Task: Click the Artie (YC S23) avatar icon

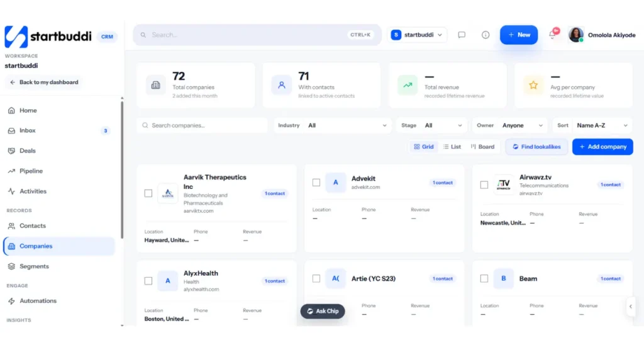Action: (x=336, y=278)
